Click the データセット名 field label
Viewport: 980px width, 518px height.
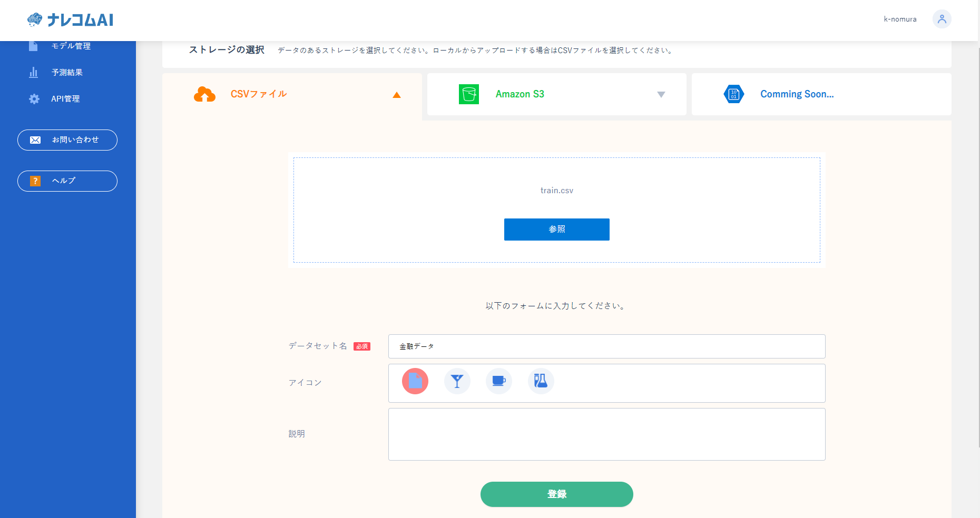click(x=318, y=346)
